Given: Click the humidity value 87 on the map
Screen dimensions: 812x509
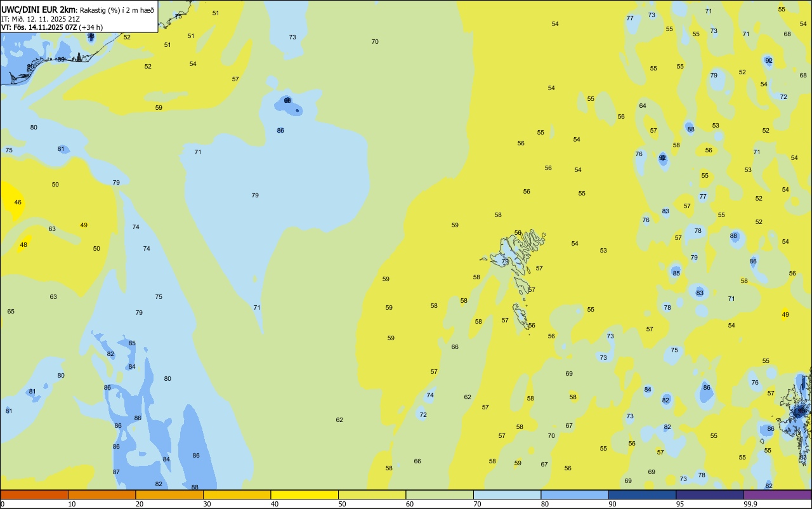Looking at the screenshot, I should point(116,472).
